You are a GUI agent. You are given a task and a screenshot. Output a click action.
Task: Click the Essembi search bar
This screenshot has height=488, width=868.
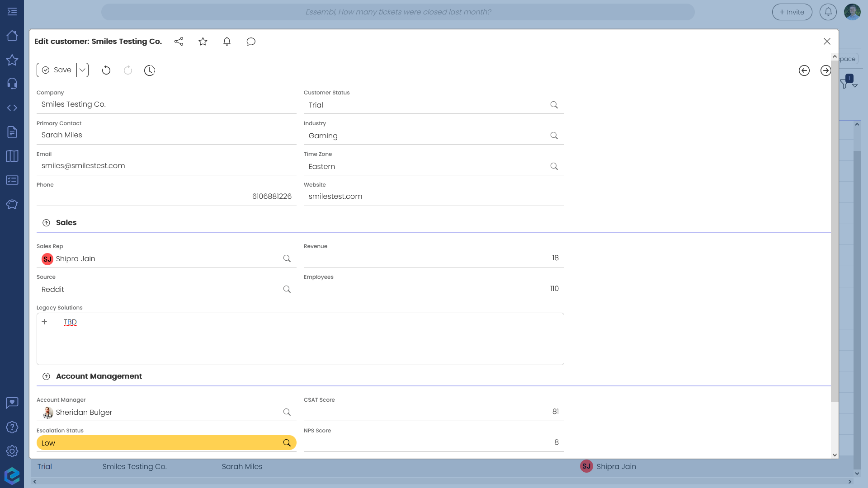[x=398, y=12]
